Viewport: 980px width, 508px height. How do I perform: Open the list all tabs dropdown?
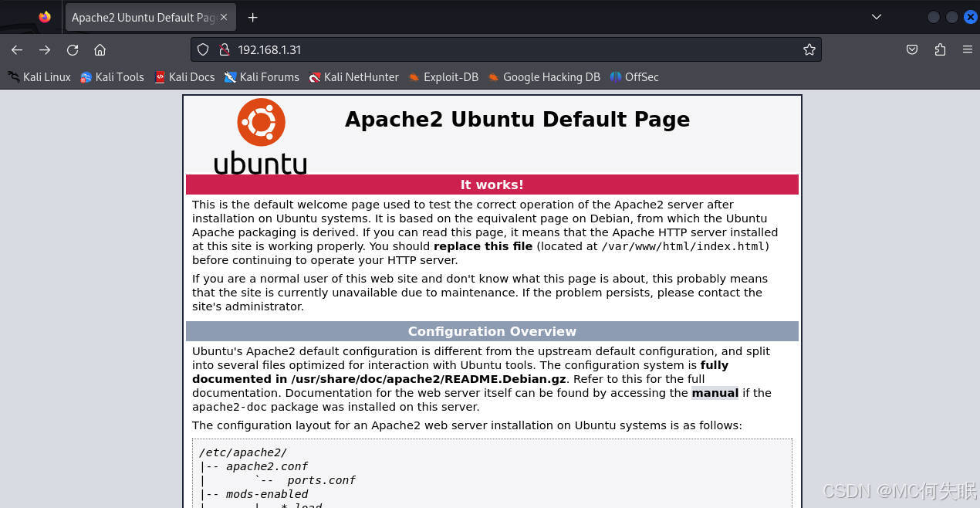pos(877,17)
